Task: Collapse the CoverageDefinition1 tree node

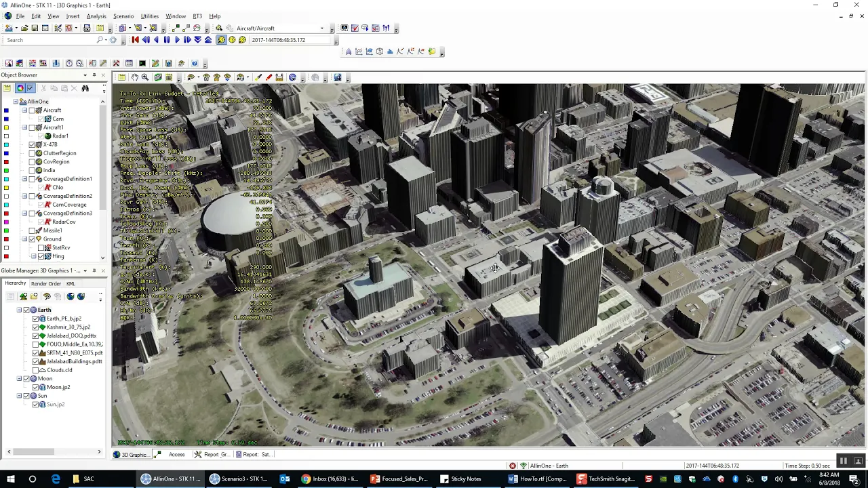Action: point(24,179)
